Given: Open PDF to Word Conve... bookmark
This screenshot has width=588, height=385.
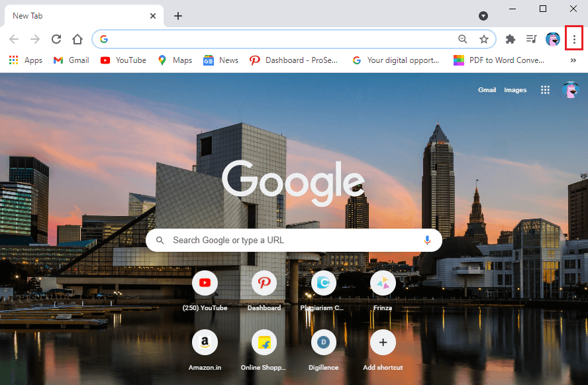Looking at the screenshot, I should [x=499, y=60].
